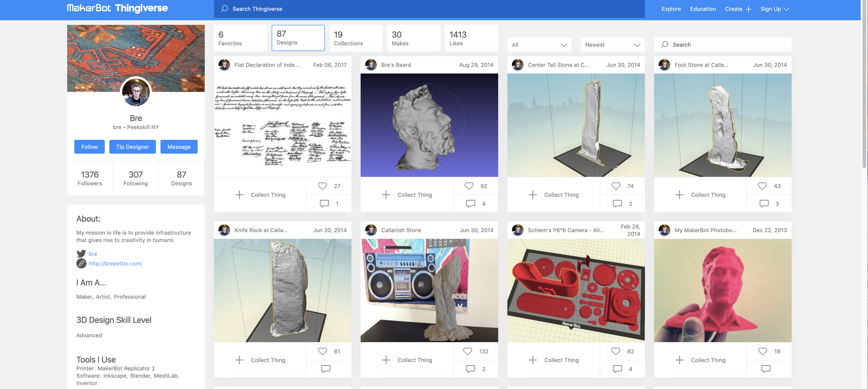Image resolution: width=868 pixels, height=389 pixels.
Task: Expand the Newest sort dropdown
Action: (x=612, y=45)
